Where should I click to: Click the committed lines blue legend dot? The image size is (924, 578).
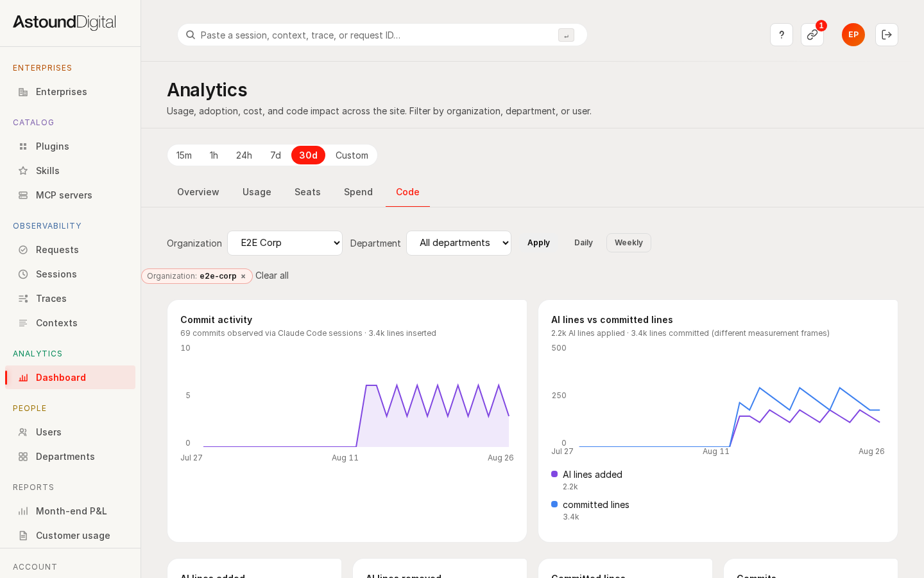tap(554, 504)
